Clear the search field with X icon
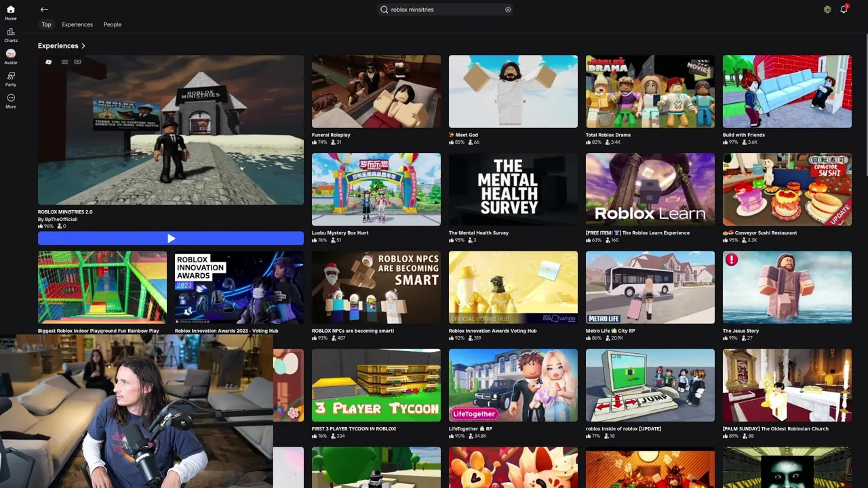 coord(508,9)
